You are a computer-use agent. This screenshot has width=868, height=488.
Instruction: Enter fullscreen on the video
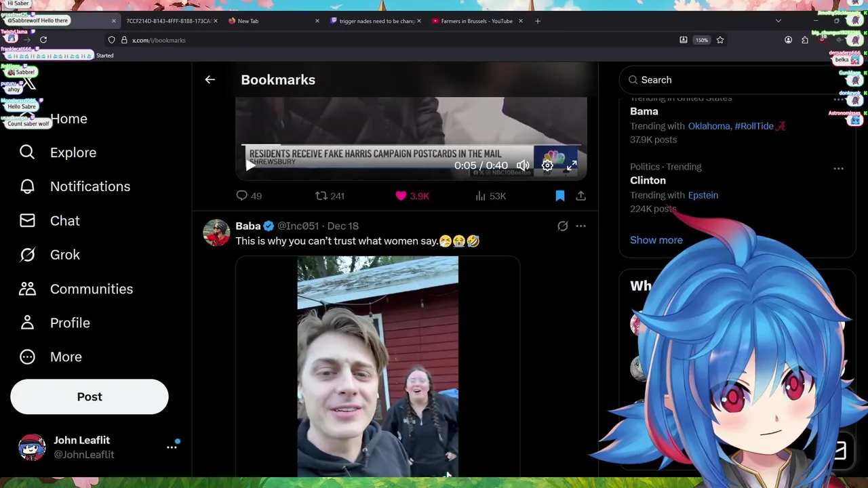[572, 165]
